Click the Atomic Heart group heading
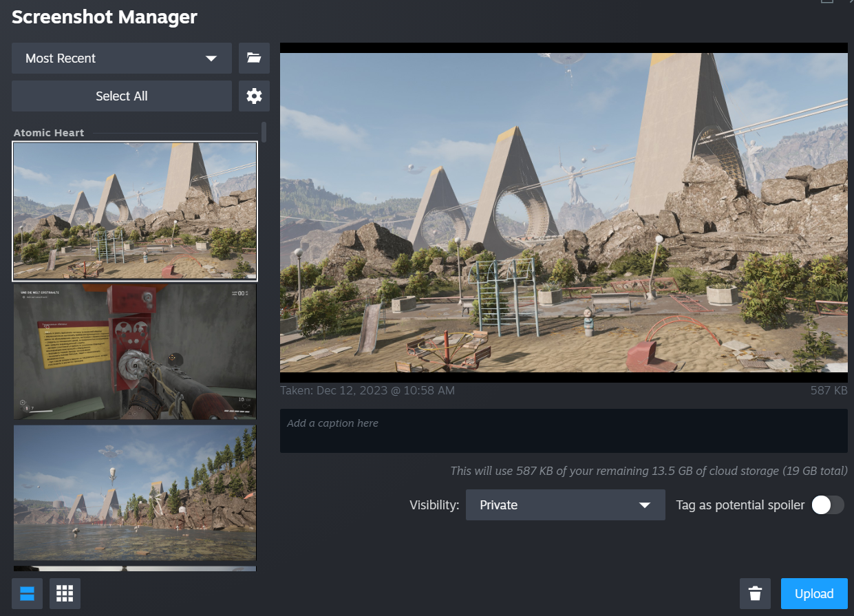 49,132
